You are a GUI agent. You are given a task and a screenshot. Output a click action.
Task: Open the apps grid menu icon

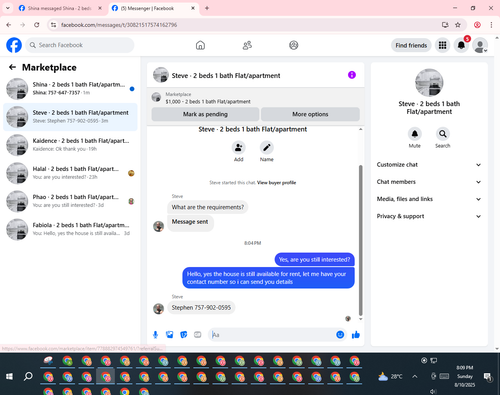click(x=442, y=45)
